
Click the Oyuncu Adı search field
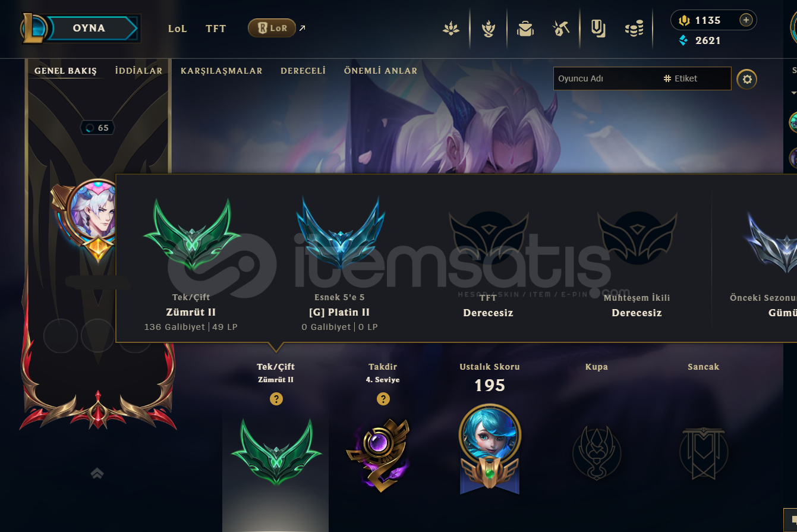606,78
